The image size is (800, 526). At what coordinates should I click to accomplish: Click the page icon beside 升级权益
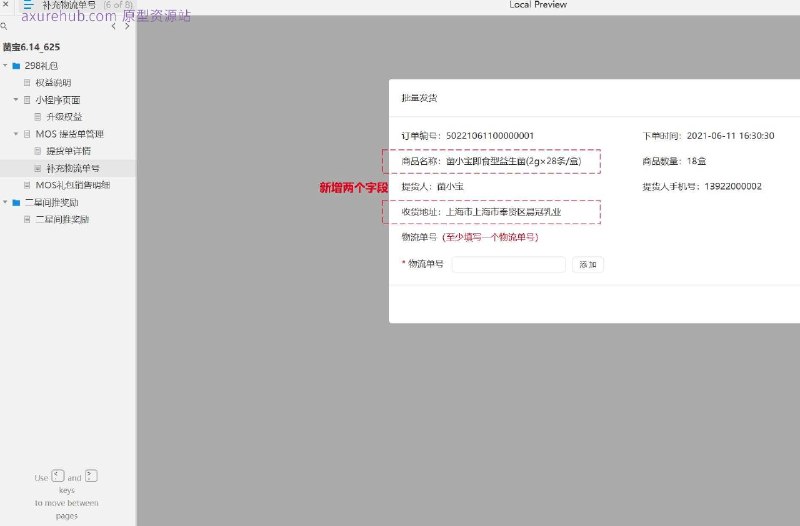pyautogui.click(x=38, y=117)
